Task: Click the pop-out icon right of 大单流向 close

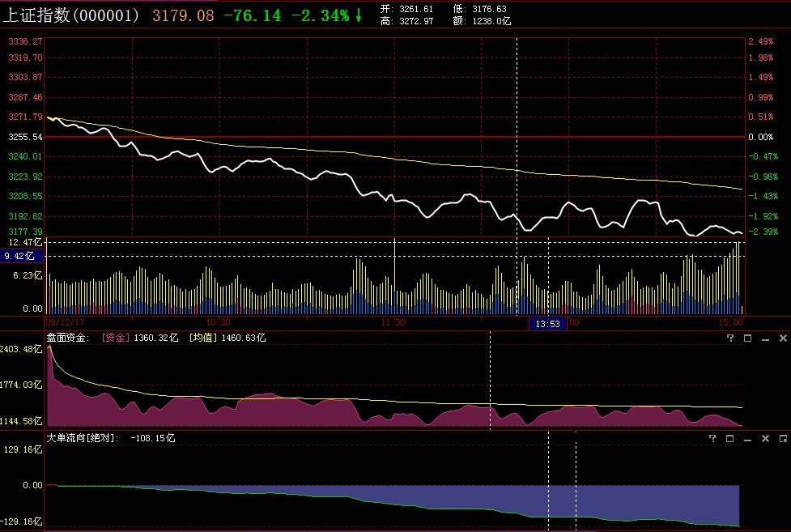Action: pyautogui.click(x=783, y=439)
